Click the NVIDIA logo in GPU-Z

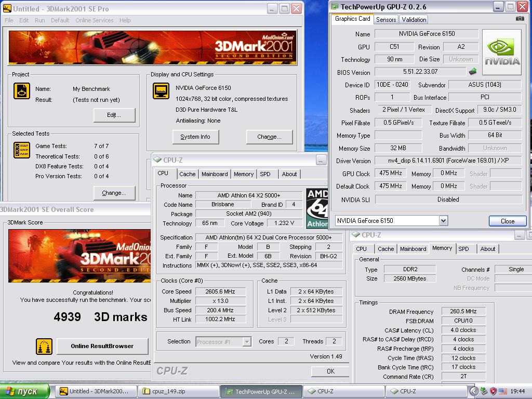tap(501, 52)
